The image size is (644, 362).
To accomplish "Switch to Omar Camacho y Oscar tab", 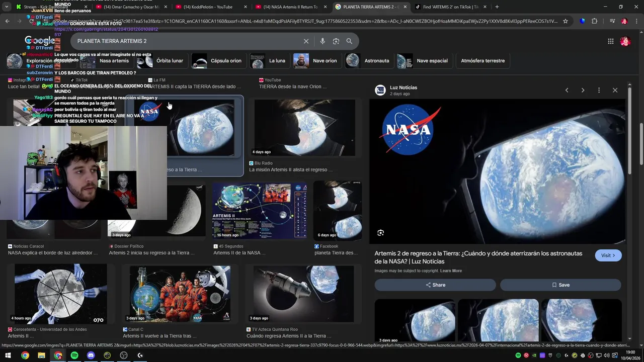I will point(131,7).
